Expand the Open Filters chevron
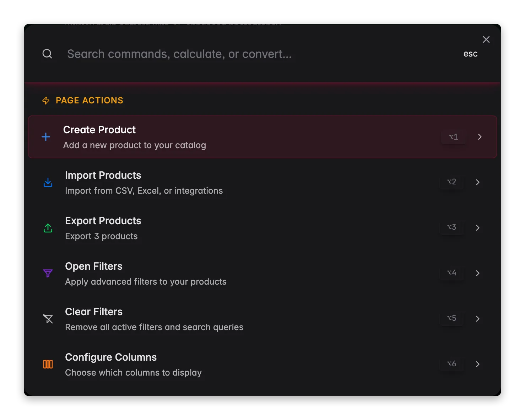 tap(478, 273)
